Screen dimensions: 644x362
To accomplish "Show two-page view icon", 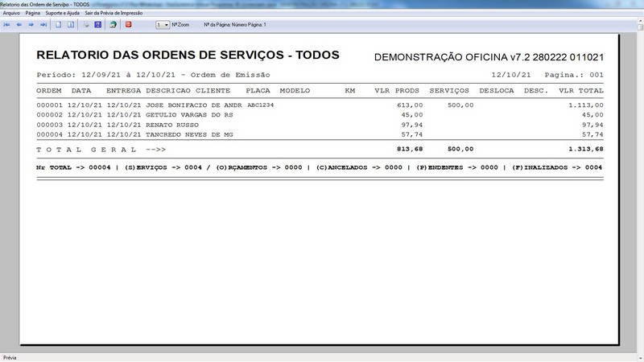I will (x=71, y=25).
